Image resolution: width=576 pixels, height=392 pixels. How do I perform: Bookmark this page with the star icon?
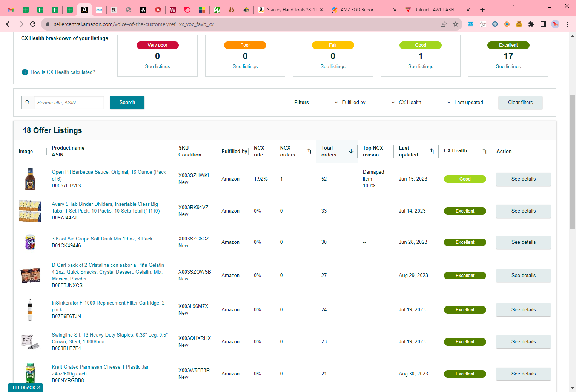pyautogui.click(x=456, y=24)
